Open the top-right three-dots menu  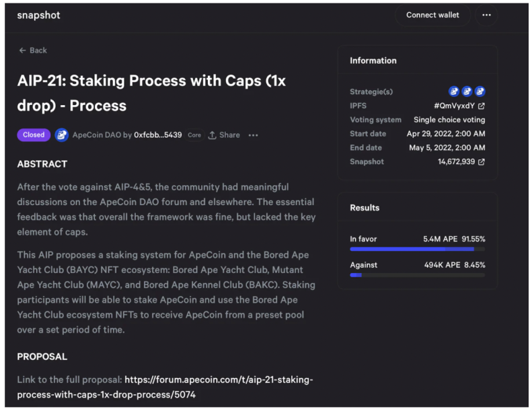486,15
